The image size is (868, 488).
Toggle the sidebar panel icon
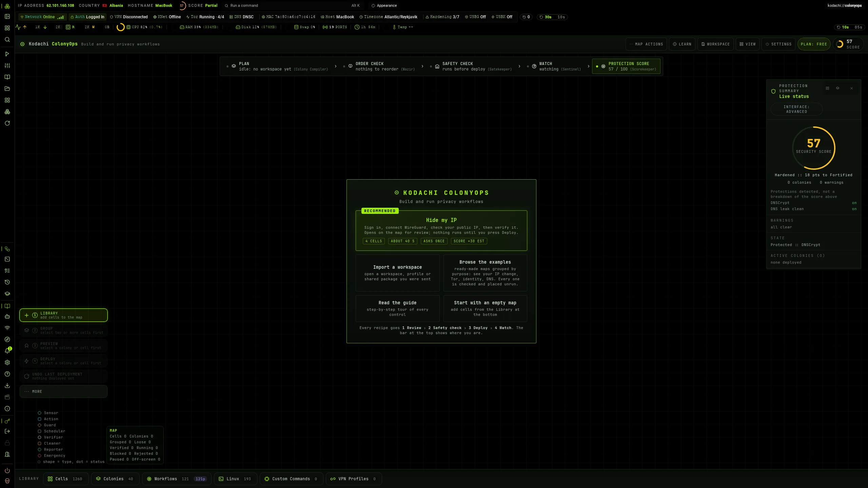pyautogui.click(x=7, y=17)
